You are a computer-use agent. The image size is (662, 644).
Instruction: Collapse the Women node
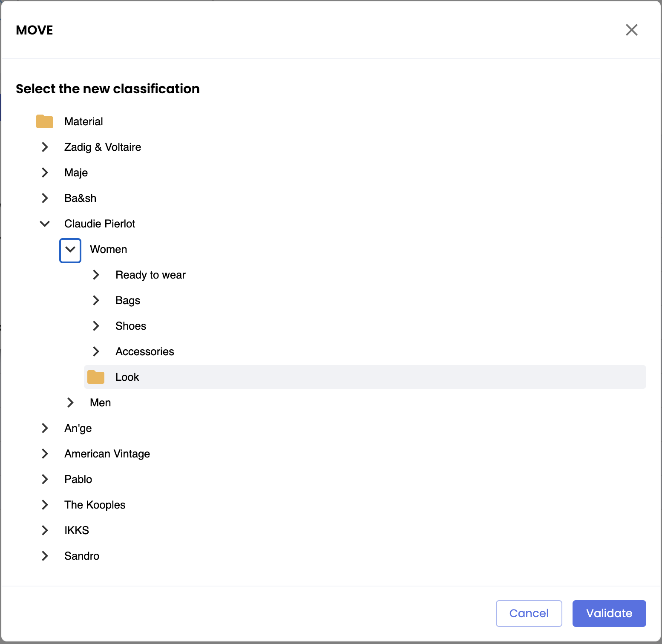pyautogui.click(x=70, y=250)
